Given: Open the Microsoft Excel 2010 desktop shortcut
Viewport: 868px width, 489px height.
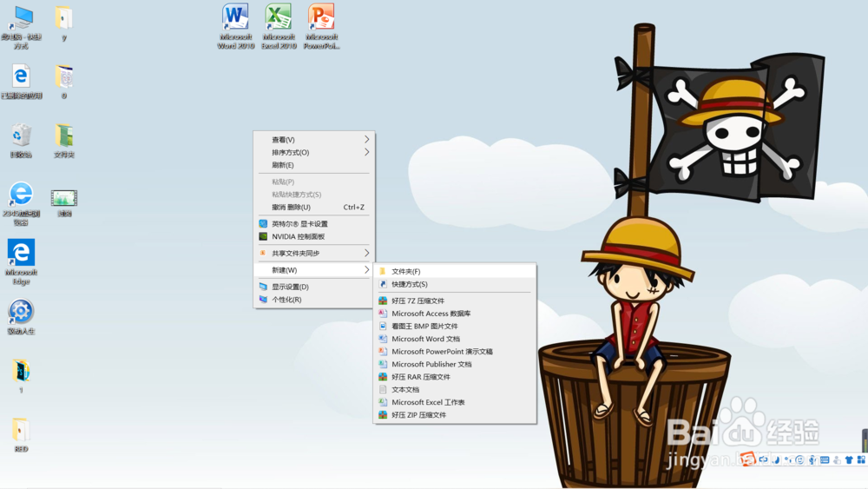Looking at the screenshot, I should [279, 26].
